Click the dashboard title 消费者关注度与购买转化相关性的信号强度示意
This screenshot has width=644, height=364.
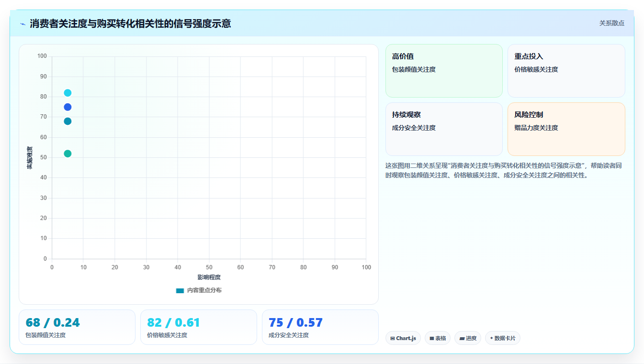click(x=130, y=23)
